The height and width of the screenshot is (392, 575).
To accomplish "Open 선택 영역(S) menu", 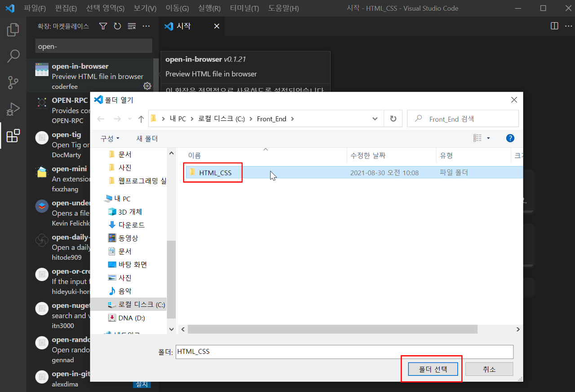I will point(105,8).
